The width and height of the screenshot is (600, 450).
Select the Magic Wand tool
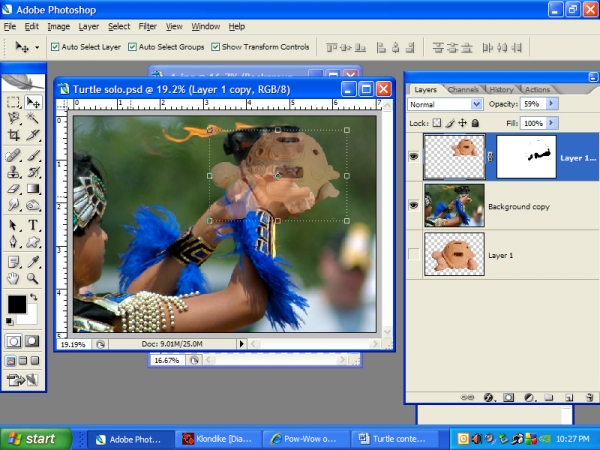[x=33, y=118]
